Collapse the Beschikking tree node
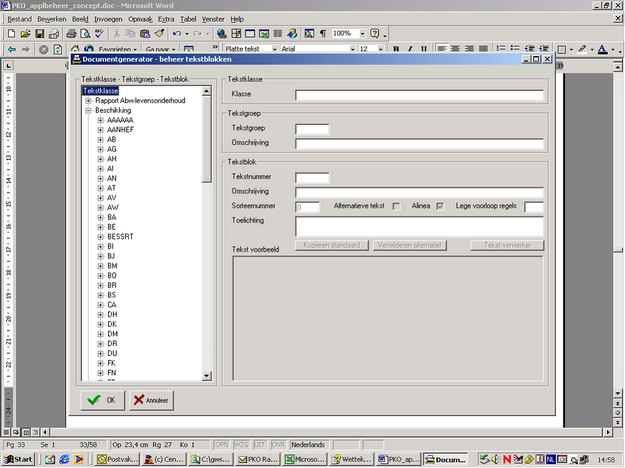 (88, 110)
